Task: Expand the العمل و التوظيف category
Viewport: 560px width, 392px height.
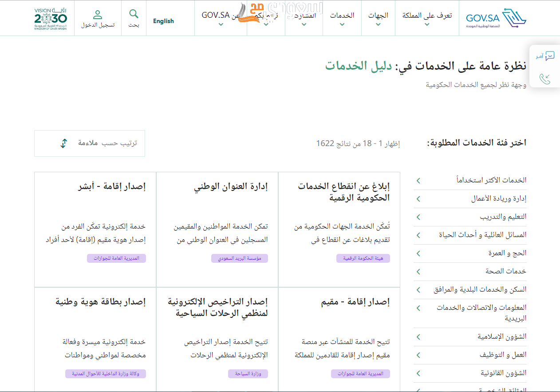Action: 470,355
